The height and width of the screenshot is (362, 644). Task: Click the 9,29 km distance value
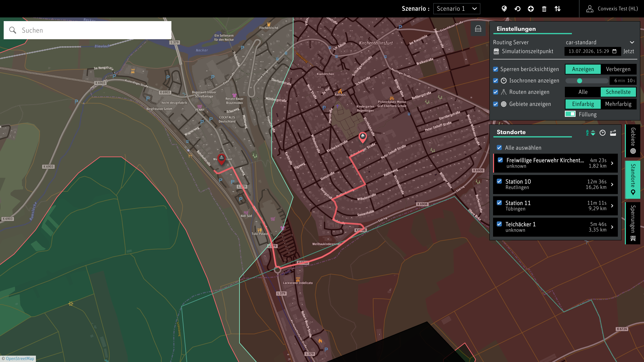point(597,208)
